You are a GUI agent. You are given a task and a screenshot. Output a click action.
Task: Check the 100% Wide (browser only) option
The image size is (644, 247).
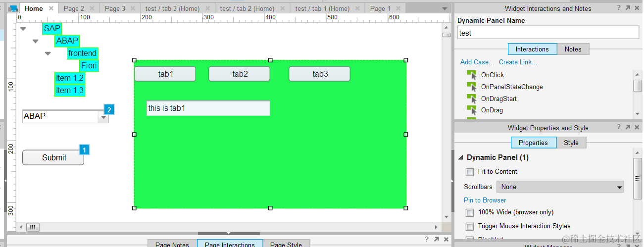470,213
